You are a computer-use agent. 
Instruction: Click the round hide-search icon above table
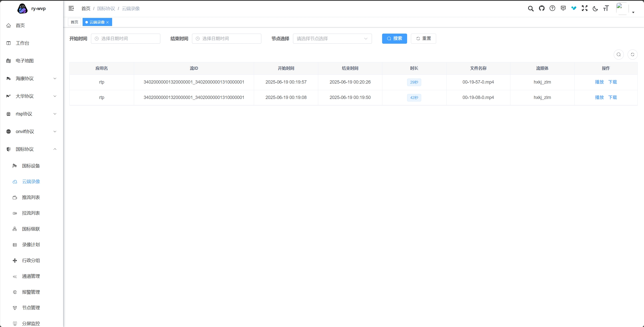618,55
